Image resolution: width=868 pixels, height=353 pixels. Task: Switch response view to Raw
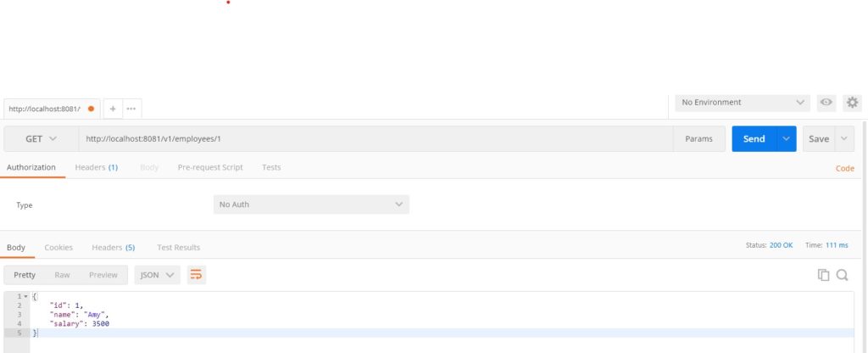tap(62, 275)
